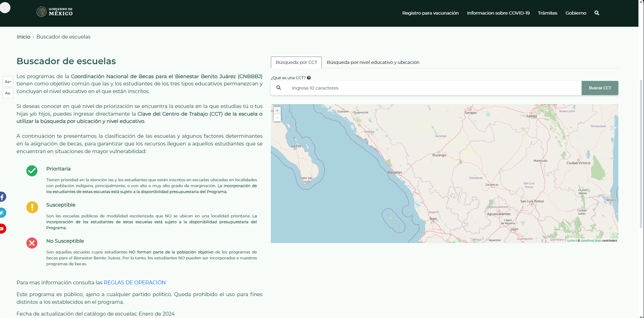
Task: Click Saltillo label on the map
Action: (532, 116)
